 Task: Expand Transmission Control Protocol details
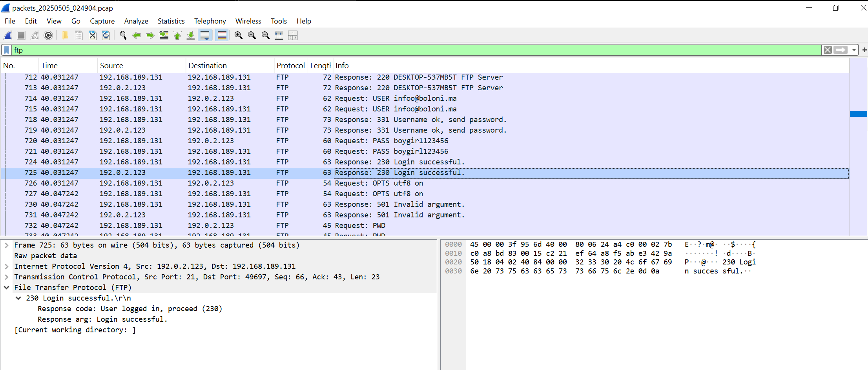(x=7, y=277)
